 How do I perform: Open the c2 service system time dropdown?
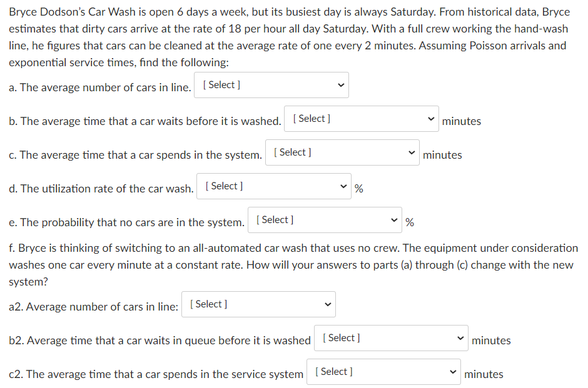383,371
